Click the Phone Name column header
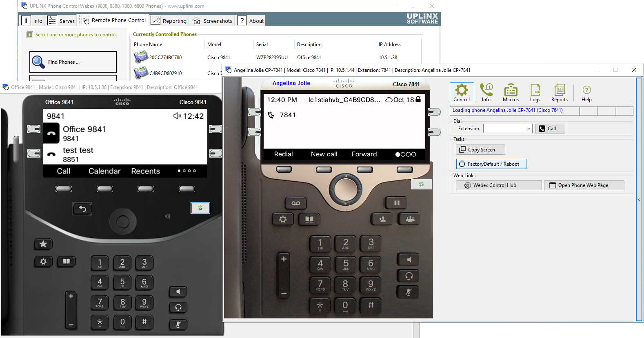Viewport: 644px width, 338px height. click(x=168, y=44)
